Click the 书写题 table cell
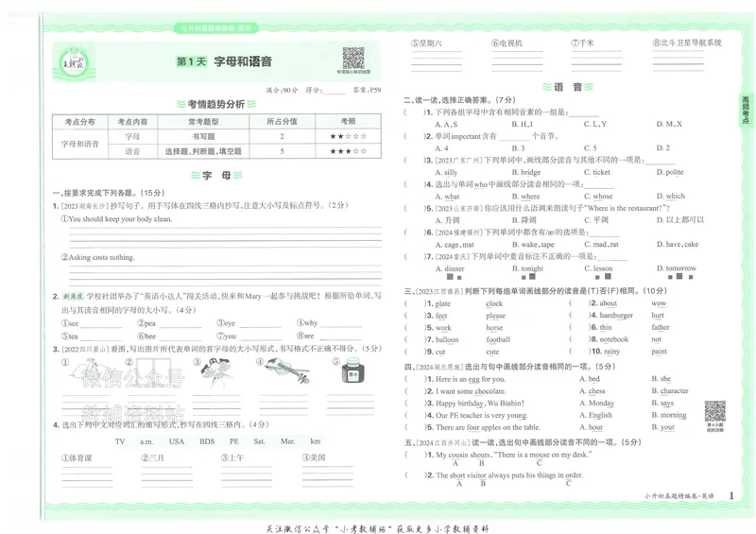Image resolution: width=756 pixels, height=534 pixels. click(203, 136)
